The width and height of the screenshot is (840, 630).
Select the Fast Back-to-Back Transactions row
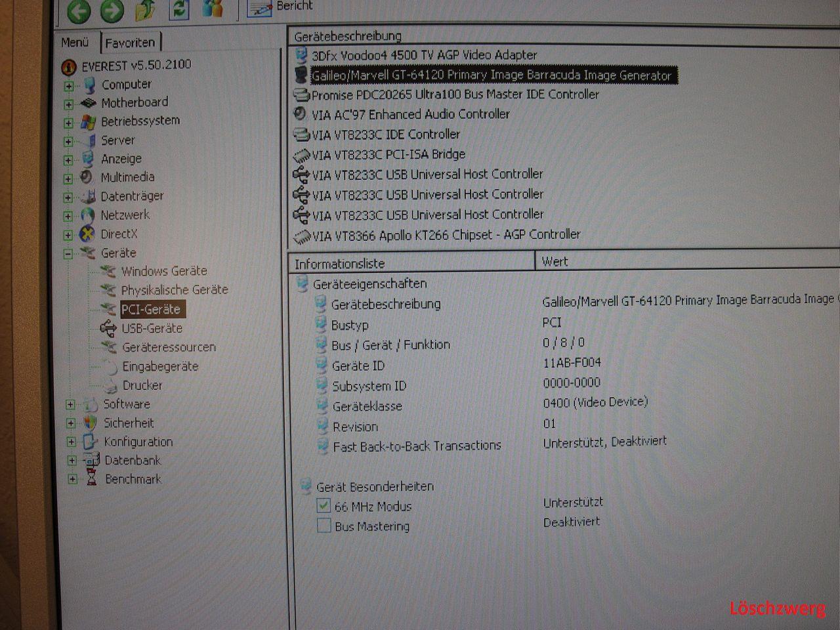click(x=417, y=446)
